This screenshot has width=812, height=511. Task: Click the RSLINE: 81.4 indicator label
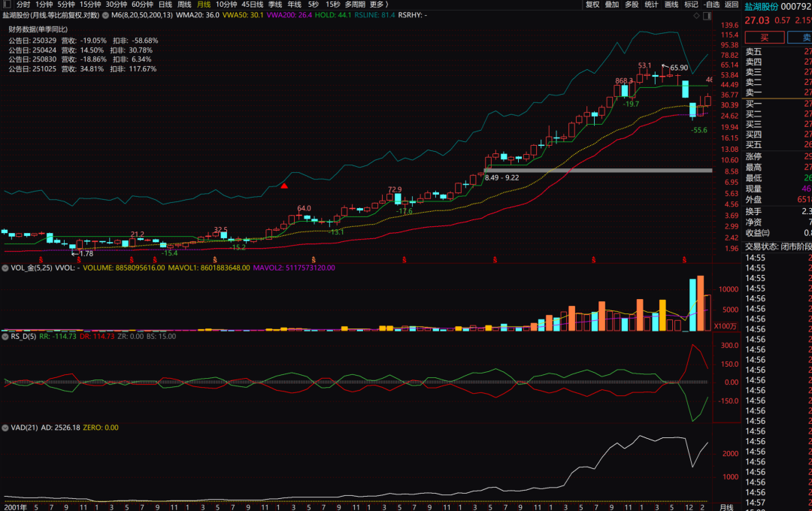[374, 16]
